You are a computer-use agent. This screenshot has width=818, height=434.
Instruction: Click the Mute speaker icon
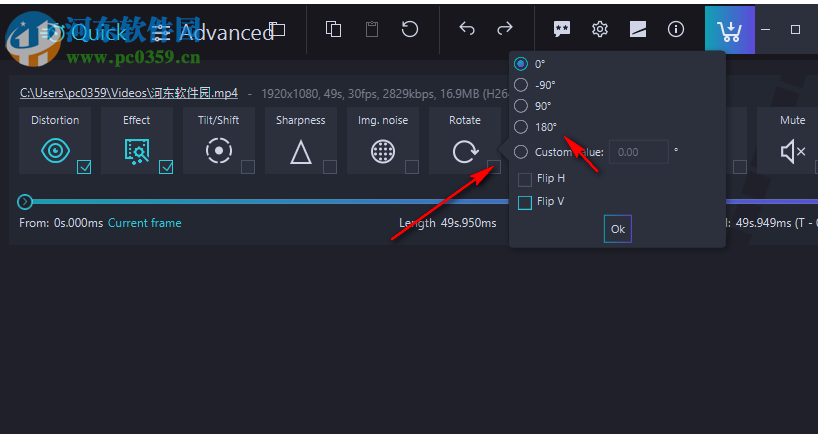(x=792, y=152)
